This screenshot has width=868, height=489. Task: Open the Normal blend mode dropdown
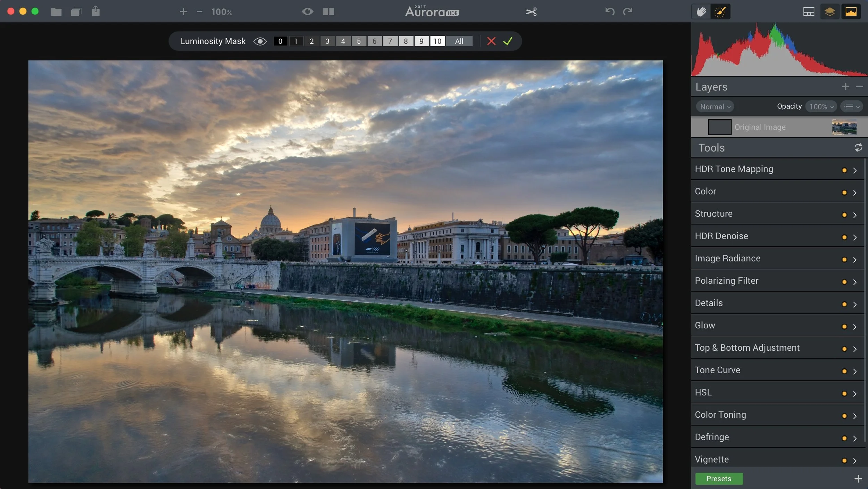(x=715, y=107)
